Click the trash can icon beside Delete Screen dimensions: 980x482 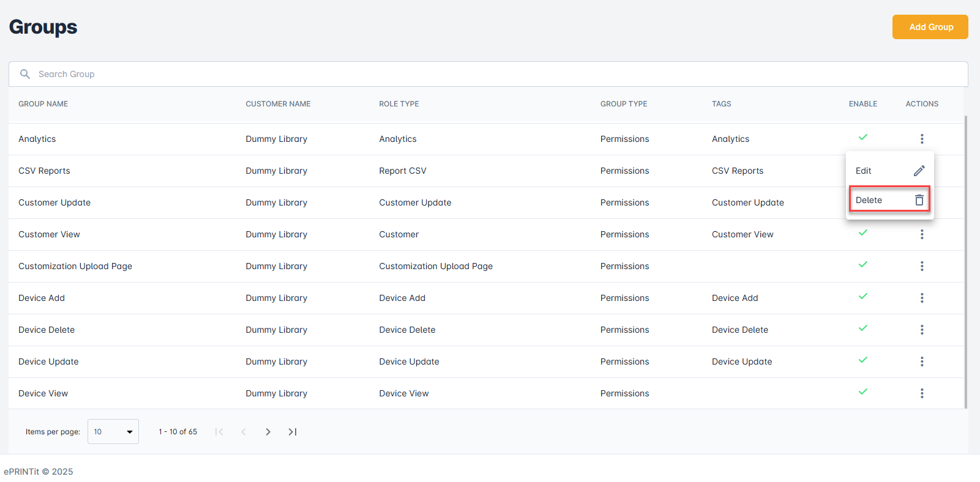(x=919, y=200)
